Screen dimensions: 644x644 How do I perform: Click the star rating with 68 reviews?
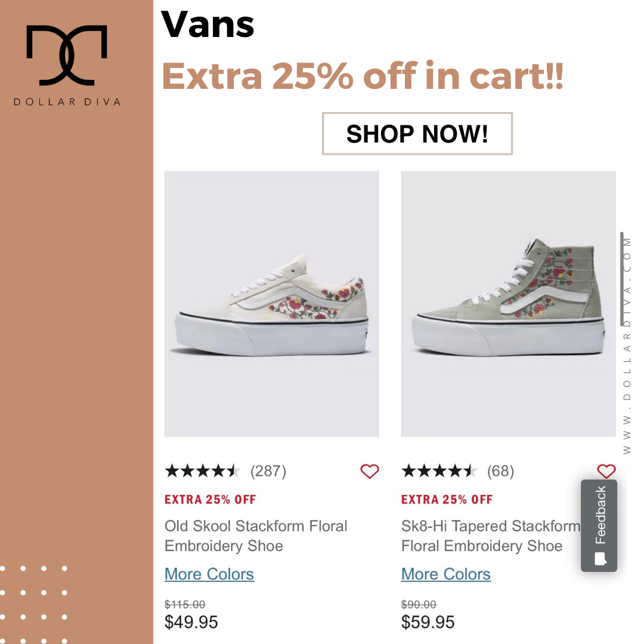coord(439,471)
